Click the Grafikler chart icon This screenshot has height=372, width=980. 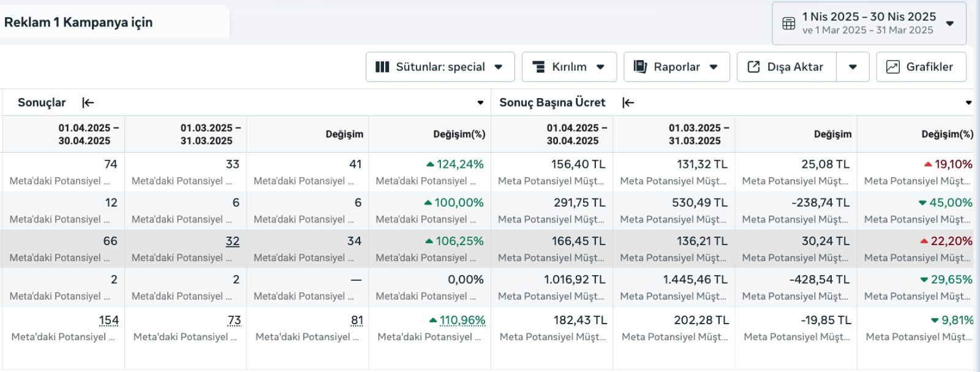click(893, 67)
